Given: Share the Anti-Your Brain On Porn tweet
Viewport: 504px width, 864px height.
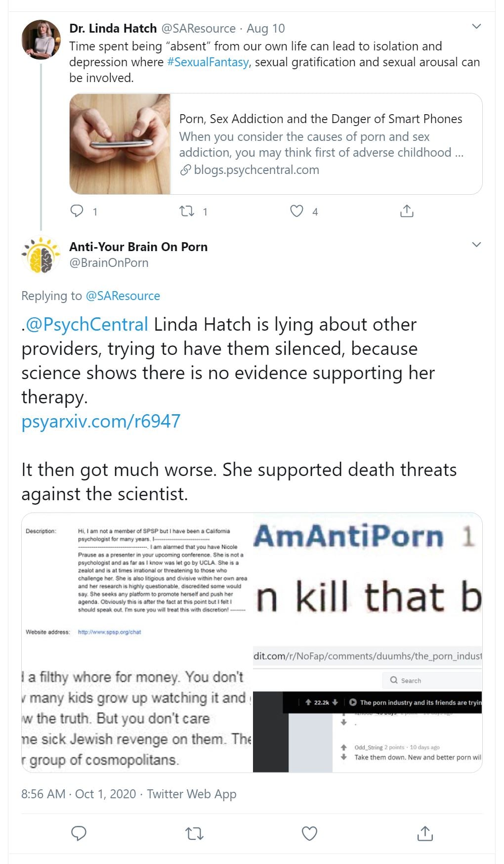Looking at the screenshot, I should [424, 833].
